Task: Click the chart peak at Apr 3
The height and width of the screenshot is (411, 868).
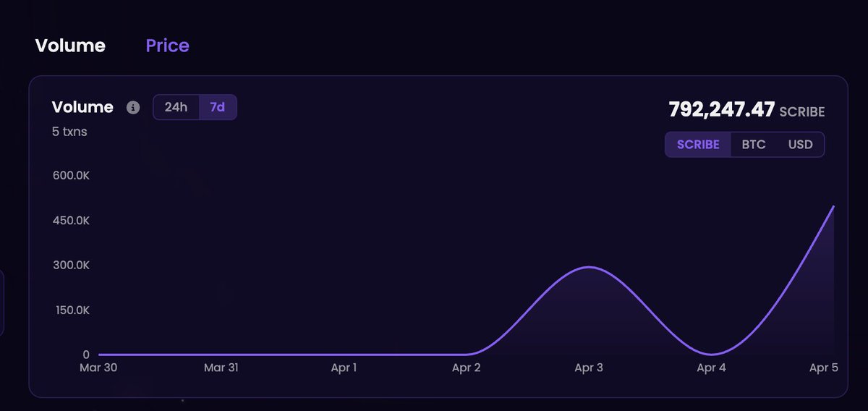Action: pos(590,267)
